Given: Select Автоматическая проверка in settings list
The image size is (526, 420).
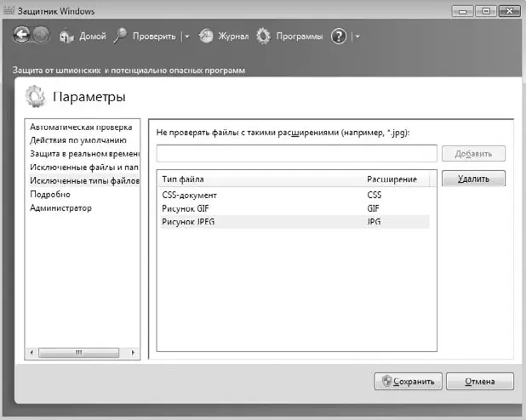Looking at the screenshot, I should pyautogui.click(x=81, y=127).
